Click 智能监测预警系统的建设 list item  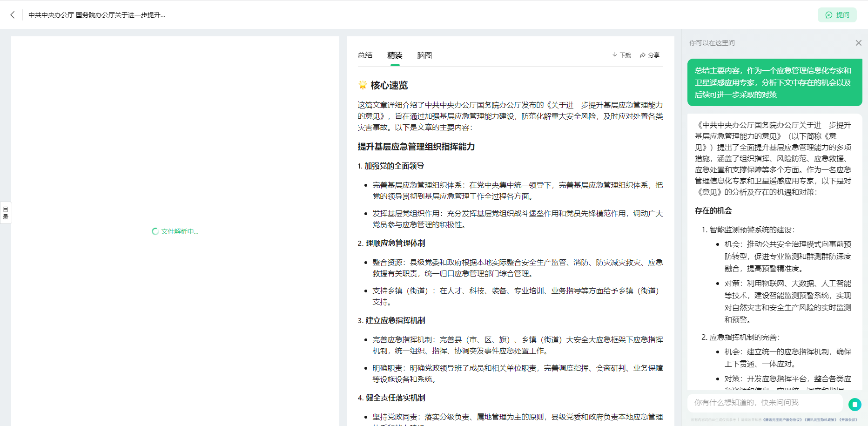(752, 230)
